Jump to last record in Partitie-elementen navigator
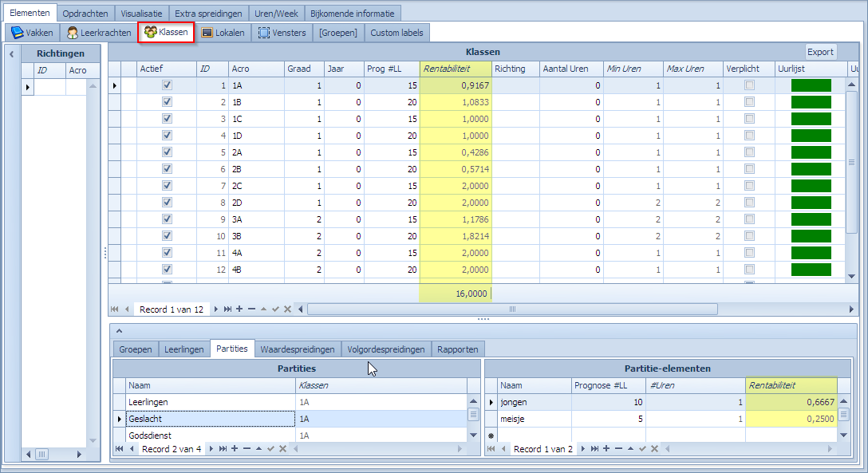The image size is (868, 473). 594,448
